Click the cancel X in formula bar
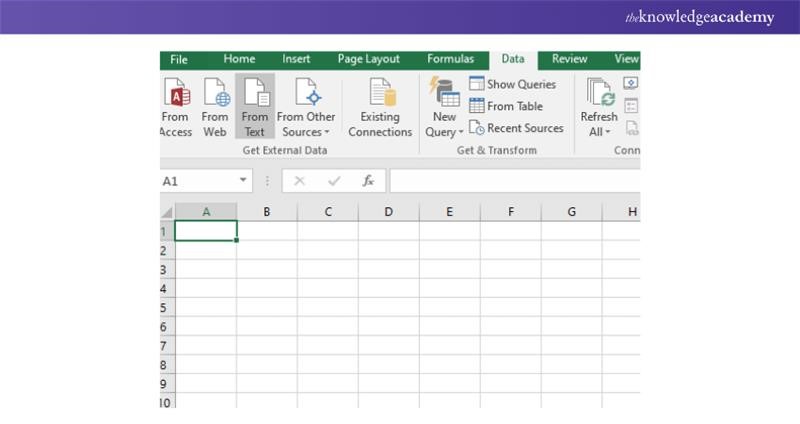 pos(300,181)
